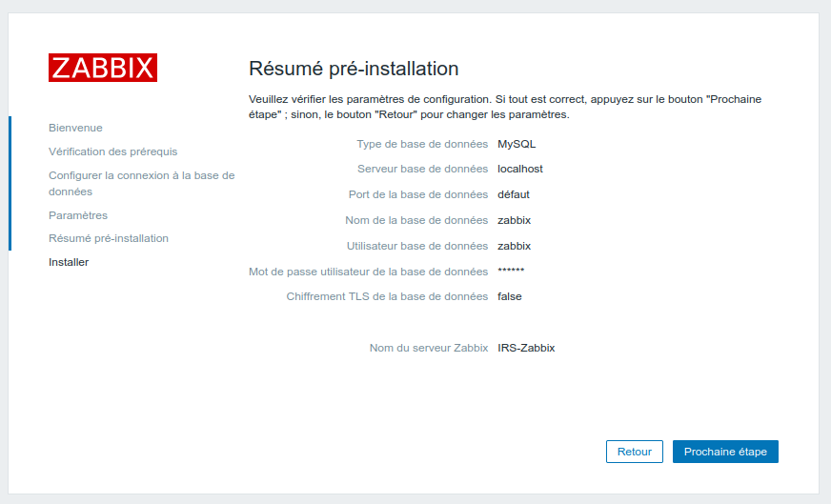Click the Retour button

(635, 452)
